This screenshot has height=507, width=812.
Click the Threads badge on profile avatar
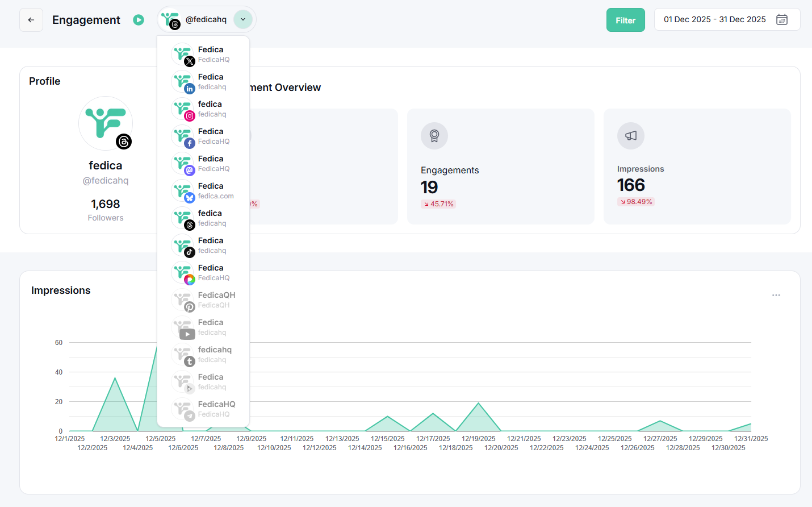(x=124, y=142)
